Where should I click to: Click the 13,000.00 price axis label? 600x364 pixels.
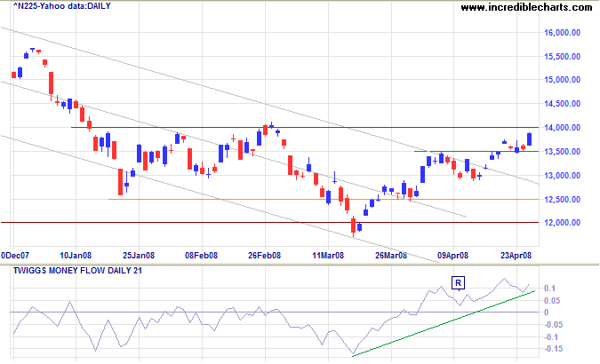point(562,176)
